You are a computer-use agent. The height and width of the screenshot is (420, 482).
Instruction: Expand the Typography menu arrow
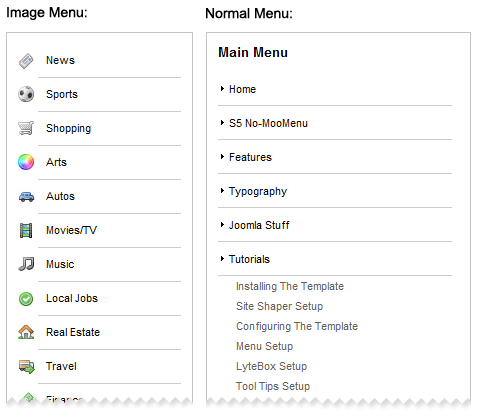pos(222,191)
